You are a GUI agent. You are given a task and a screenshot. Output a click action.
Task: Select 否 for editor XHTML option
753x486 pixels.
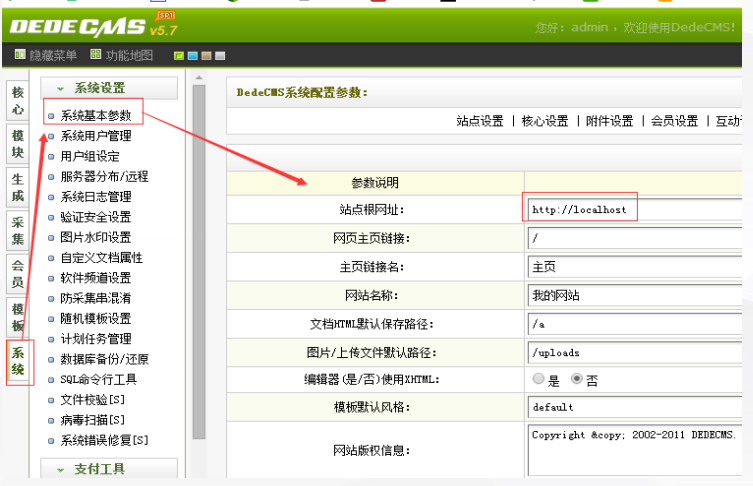577,379
